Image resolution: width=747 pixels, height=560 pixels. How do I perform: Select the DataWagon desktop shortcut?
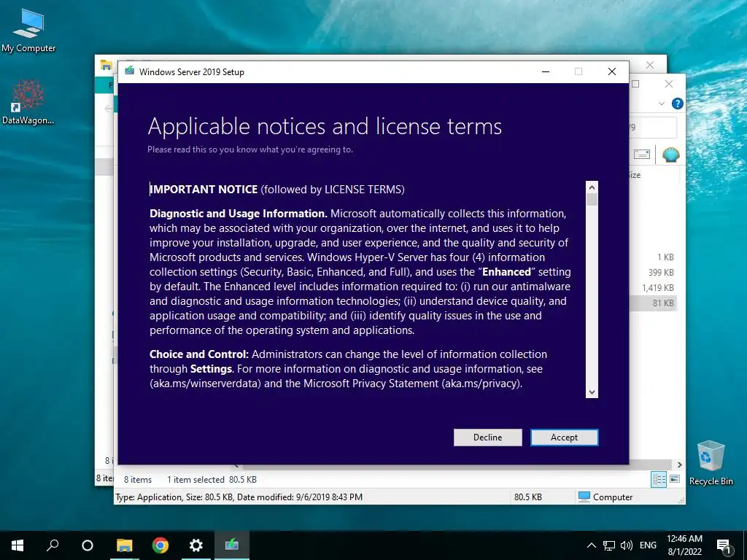[x=28, y=102]
